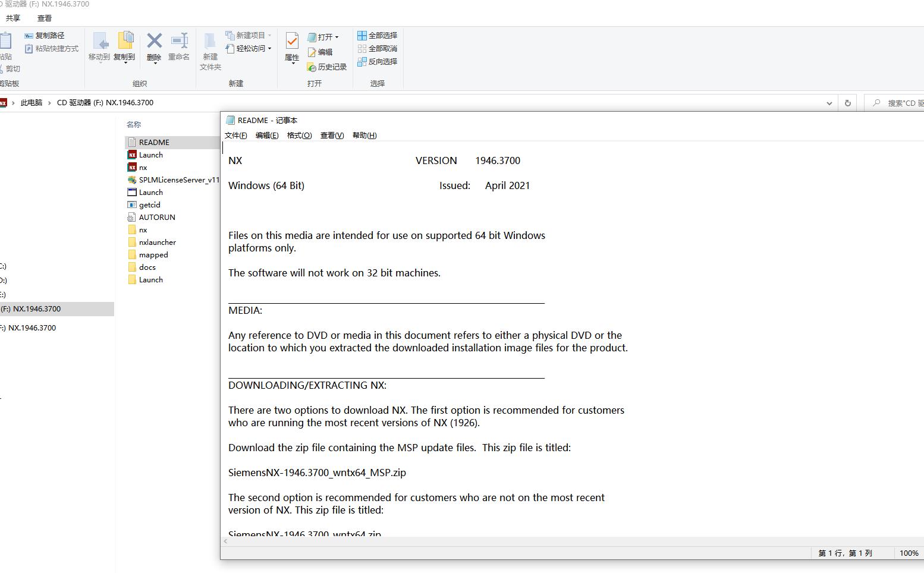The width and height of the screenshot is (924, 573).
Task: Open History (历史记录) in the ribbon
Action: 327,67
